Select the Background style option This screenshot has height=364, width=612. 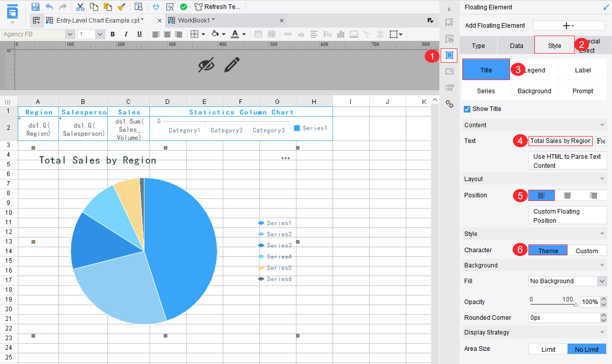click(x=534, y=91)
